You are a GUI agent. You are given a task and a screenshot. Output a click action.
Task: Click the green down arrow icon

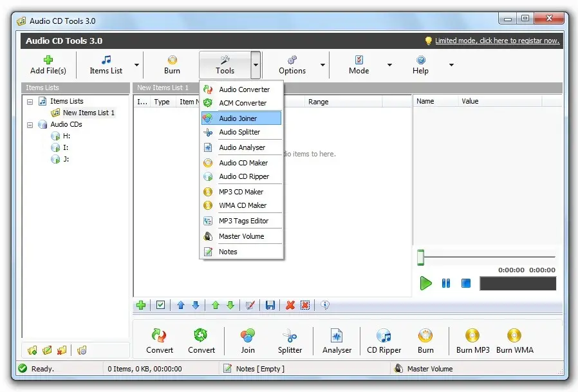(230, 305)
